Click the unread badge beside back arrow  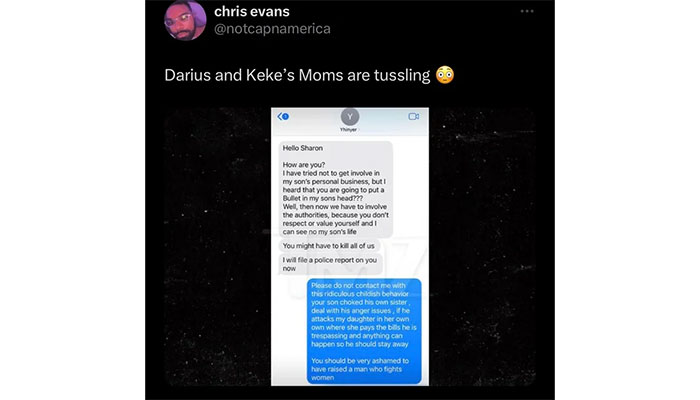pos(286,117)
